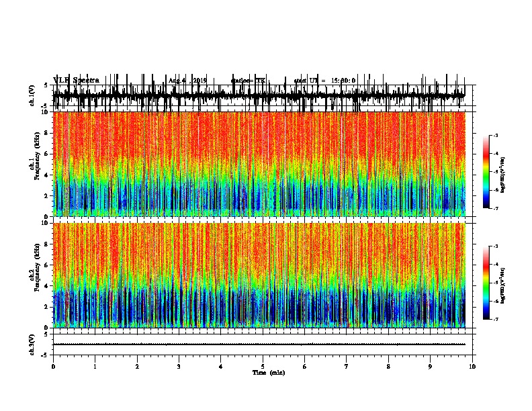Click the ch.1 voltage waveform trace

pos(259,95)
